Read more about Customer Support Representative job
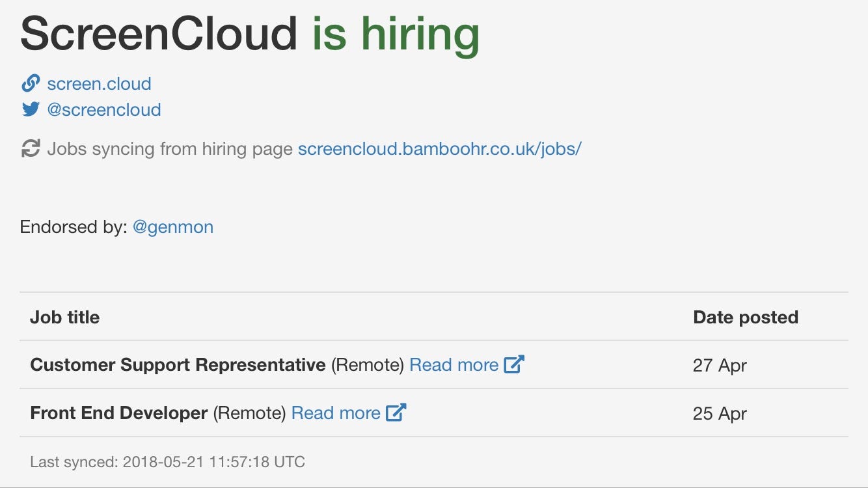Viewport: 868px width, 488px height. [x=454, y=364]
